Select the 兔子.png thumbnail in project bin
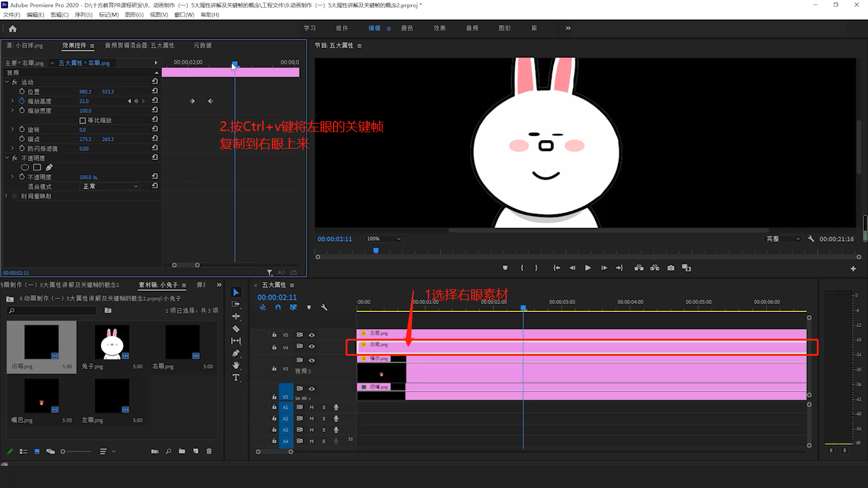Viewport: 868px width, 488px height. tap(112, 343)
